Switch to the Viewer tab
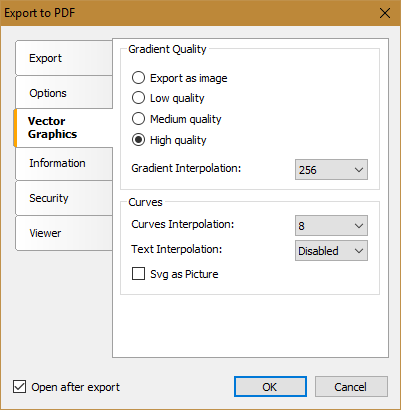401x410 pixels. pos(64,233)
